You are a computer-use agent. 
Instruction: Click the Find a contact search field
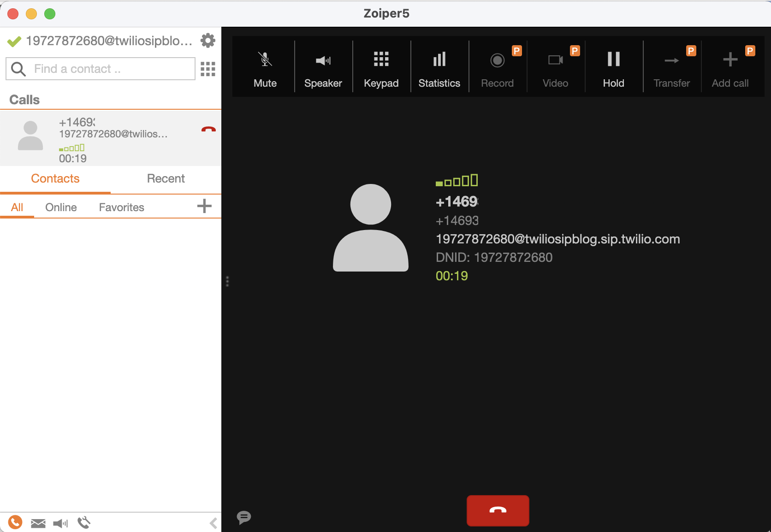pos(101,69)
